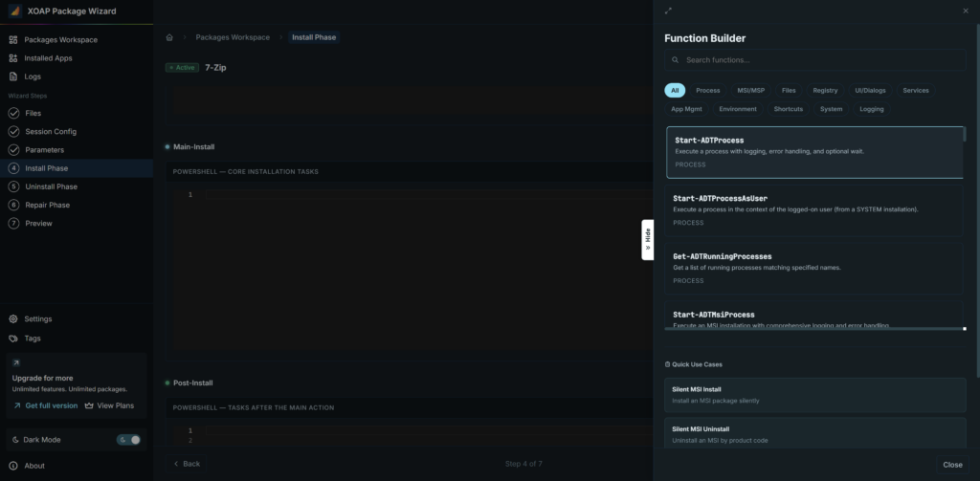Click the Post-Install section label
The width and height of the screenshot is (980, 481).
pos(192,383)
